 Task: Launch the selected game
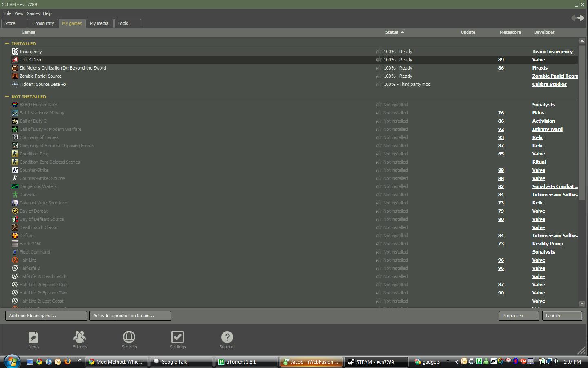pyautogui.click(x=562, y=316)
